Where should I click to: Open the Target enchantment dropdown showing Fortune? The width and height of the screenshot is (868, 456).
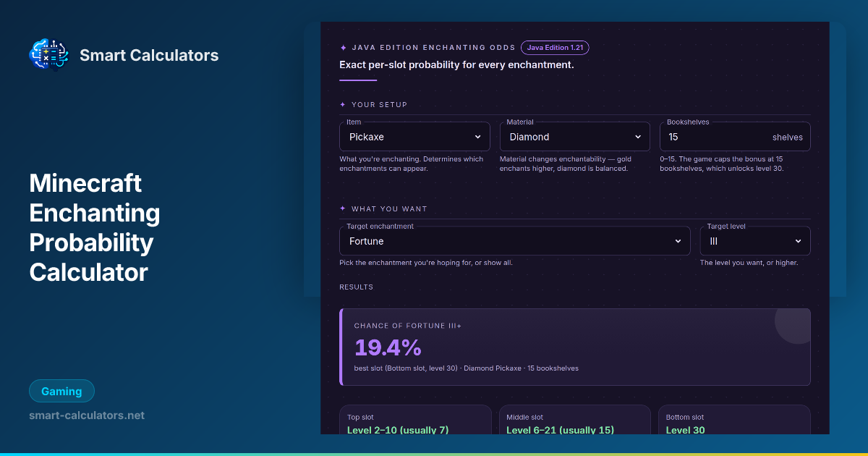515,241
